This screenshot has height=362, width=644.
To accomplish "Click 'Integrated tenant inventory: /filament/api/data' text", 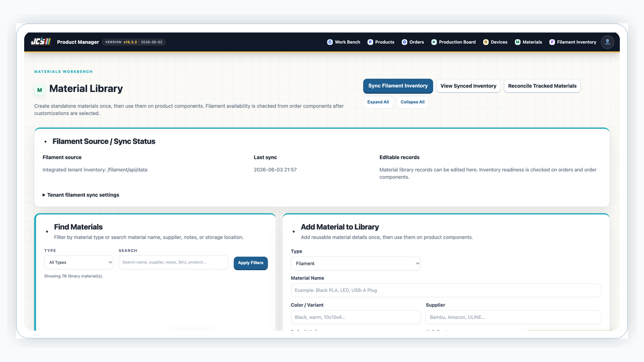I will click(x=95, y=170).
